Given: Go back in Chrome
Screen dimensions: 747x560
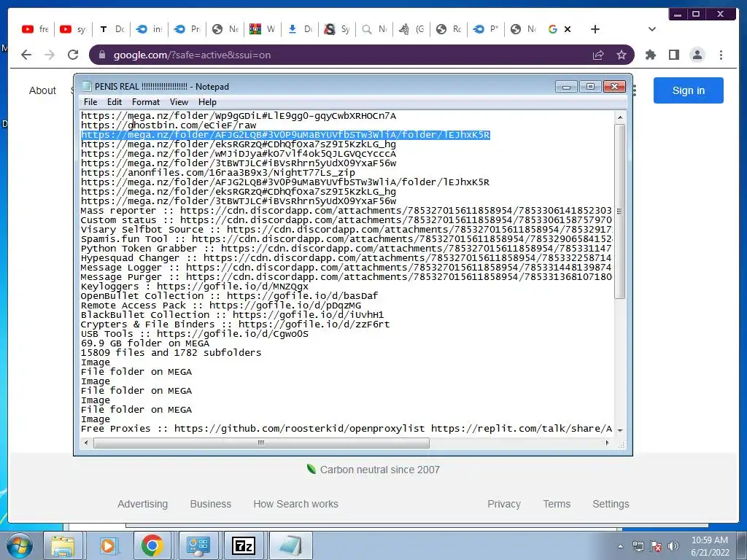Looking at the screenshot, I should (x=27, y=55).
